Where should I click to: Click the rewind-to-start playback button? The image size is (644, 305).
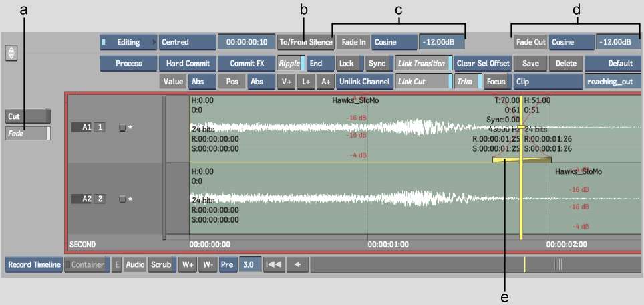point(273,264)
